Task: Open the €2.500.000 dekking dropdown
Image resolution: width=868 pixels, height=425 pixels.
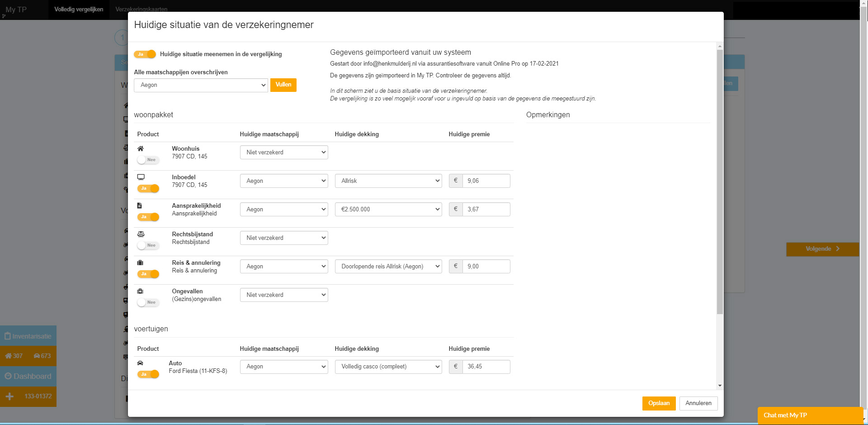Action: click(x=388, y=210)
